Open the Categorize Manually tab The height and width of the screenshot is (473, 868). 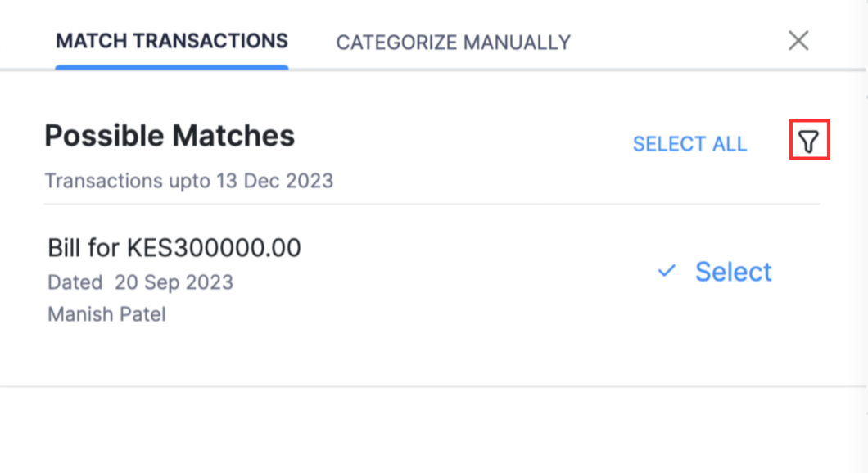coord(453,42)
